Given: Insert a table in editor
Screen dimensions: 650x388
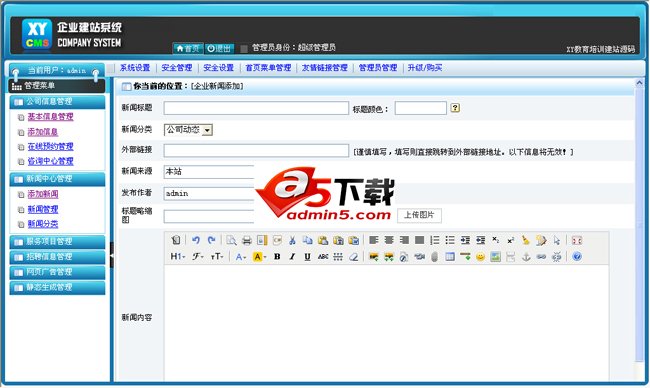Looking at the screenshot, I should click(450, 257).
